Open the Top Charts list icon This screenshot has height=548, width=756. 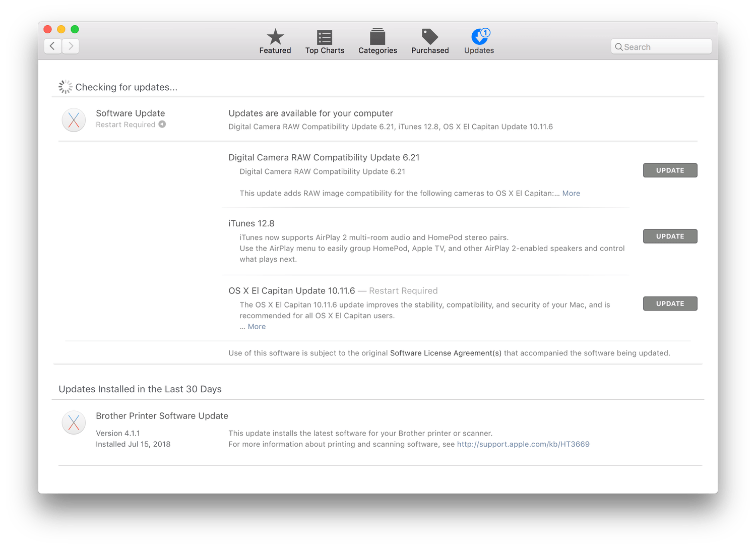pyautogui.click(x=325, y=37)
